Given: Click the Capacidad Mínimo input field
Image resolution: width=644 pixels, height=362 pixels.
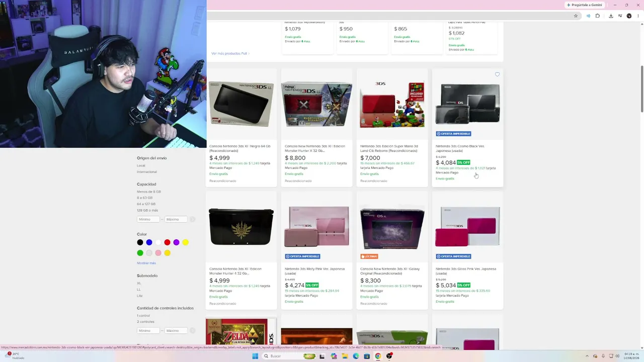Looking at the screenshot, I should pos(148,219).
